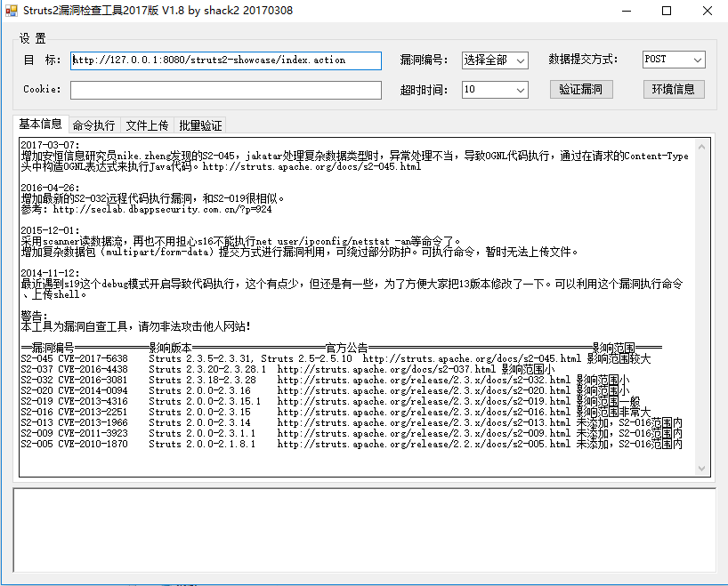The image size is (728, 586).
Task: Click the s2-019.html official advisory URL
Action: 424,401
